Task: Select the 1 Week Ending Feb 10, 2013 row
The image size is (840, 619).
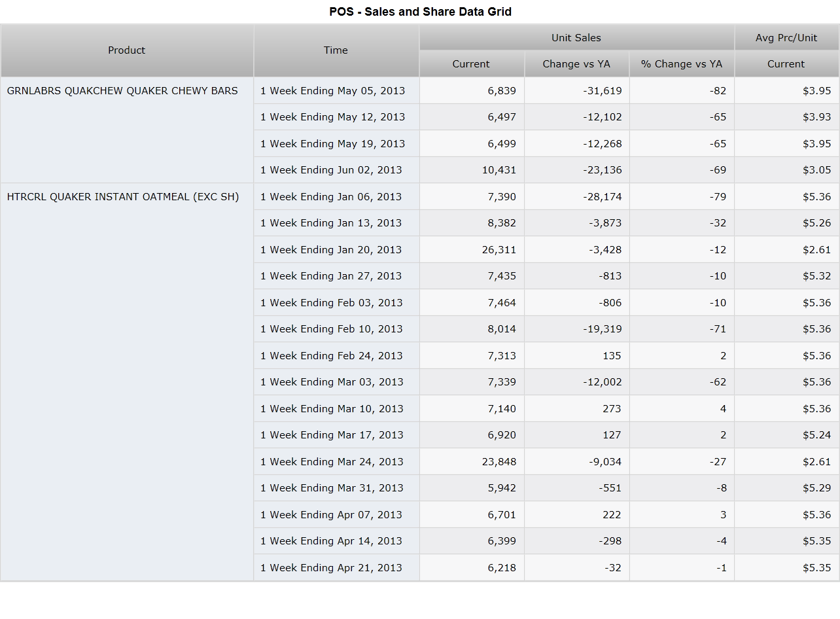Action: click(x=336, y=329)
